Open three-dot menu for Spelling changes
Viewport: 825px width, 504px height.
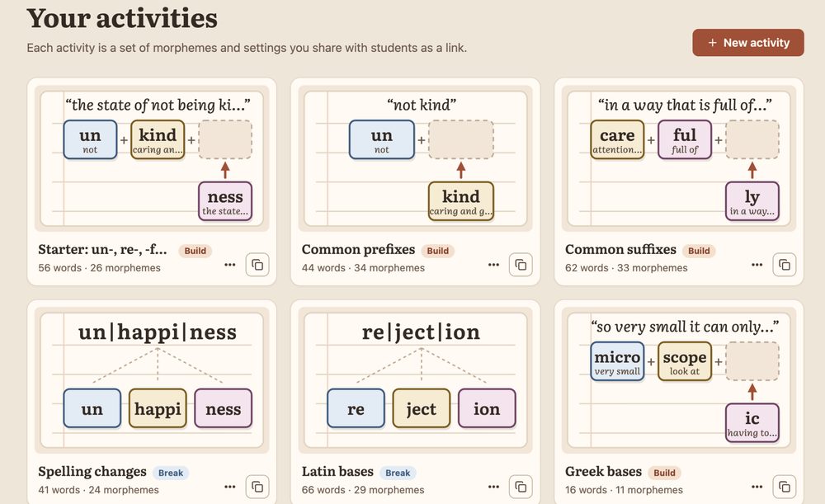coord(230,487)
